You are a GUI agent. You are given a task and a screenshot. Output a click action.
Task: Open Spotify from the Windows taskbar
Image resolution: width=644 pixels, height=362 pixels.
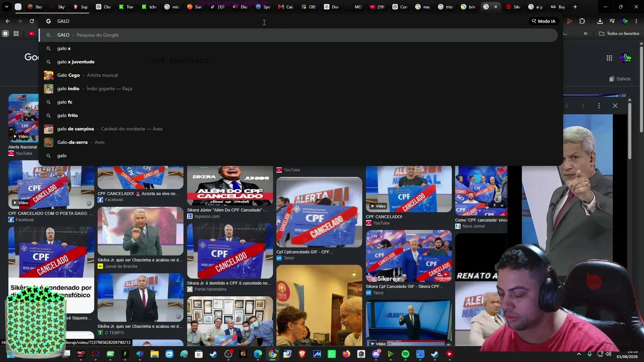(x=406, y=354)
